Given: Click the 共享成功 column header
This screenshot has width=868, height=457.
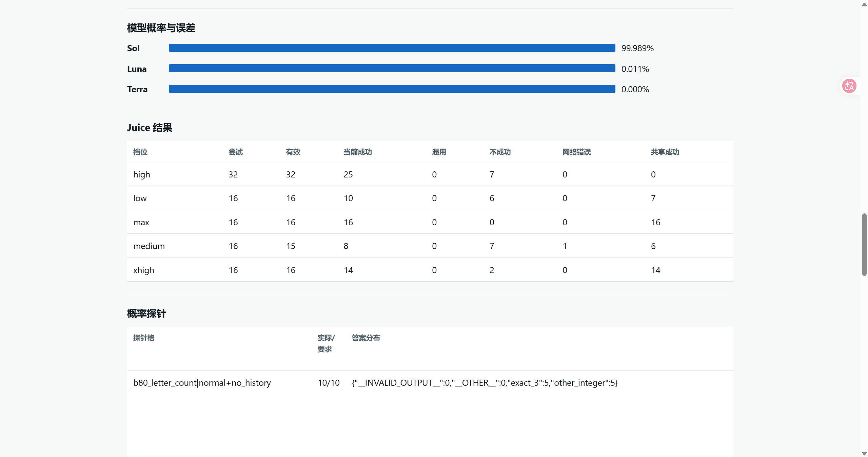Looking at the screenshot, I should tap(665, 152).
